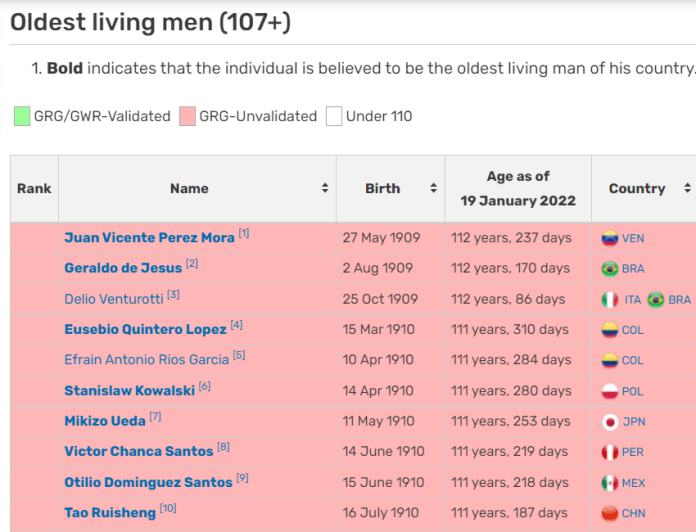The width and height of the screenshot is (696, 532).
Task: Click the Peru flag icon
Action: [x=609, y=452]
